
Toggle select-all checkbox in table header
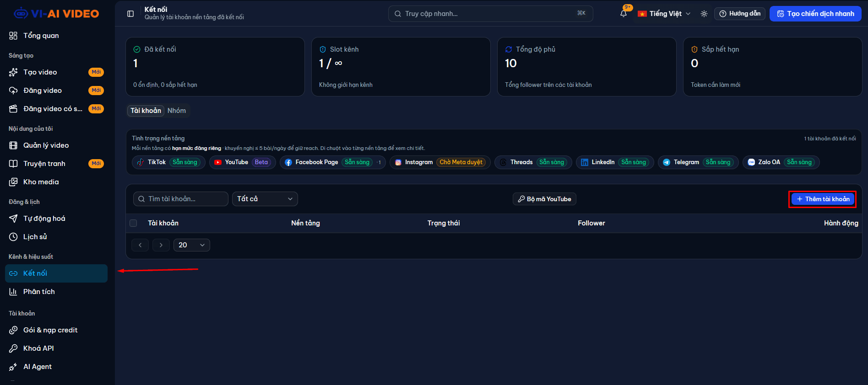point(133,223)
